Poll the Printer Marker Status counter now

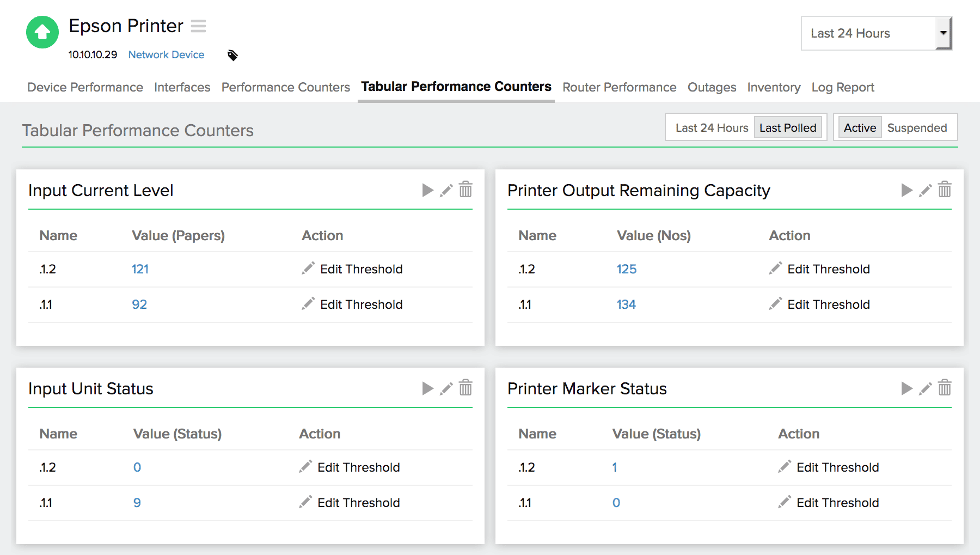click(906, 388)
